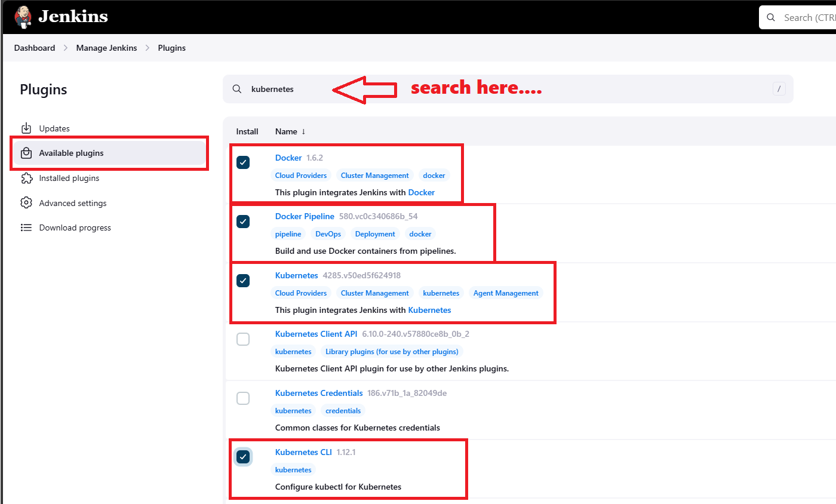The height and width of the screenshot is (504, 836).
Task: Open the Kubernetes Client API link
Action: [x=316, y=334]
